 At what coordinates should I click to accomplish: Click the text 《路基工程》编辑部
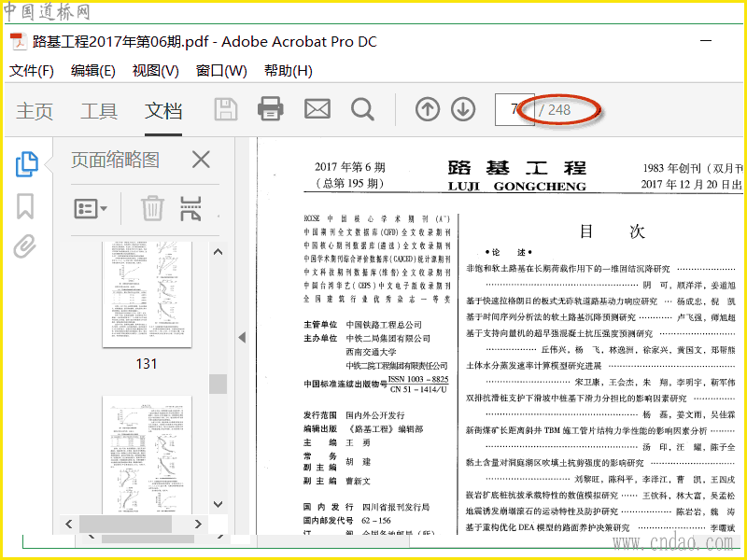(x=385, y=429)
